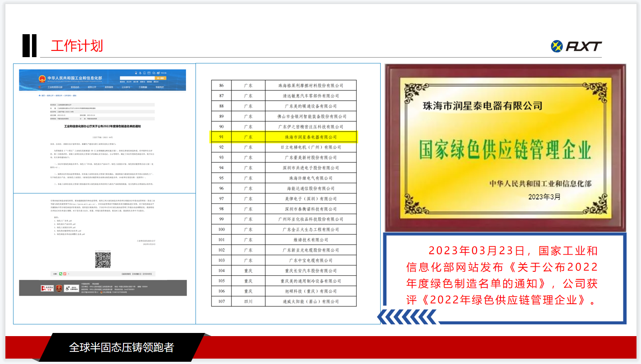The height and width of the screenshot is (364, 641).
Task: Click 旭硕科技（重庆）有限公司 cell
Action: coord(310,291)
